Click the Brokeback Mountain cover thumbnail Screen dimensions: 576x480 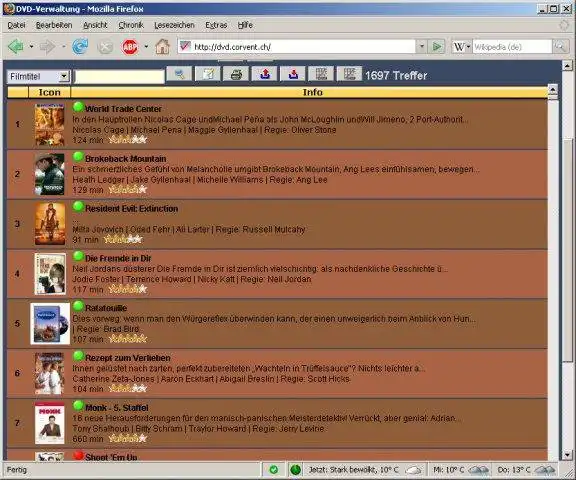click(50, 174)
